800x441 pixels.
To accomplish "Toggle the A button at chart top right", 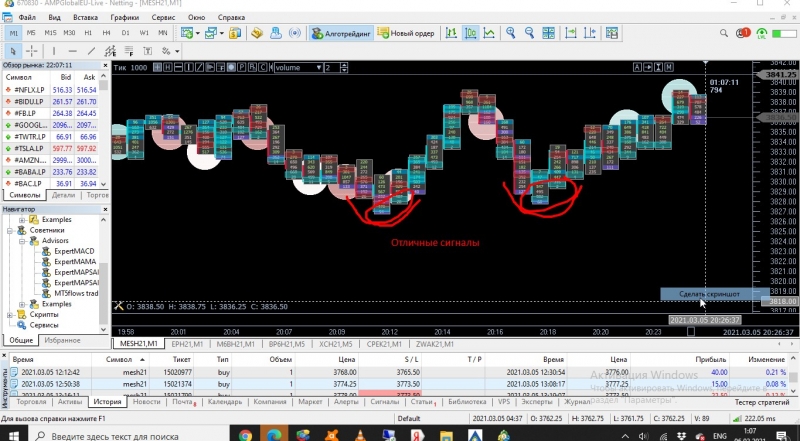I will click(637, 67).
